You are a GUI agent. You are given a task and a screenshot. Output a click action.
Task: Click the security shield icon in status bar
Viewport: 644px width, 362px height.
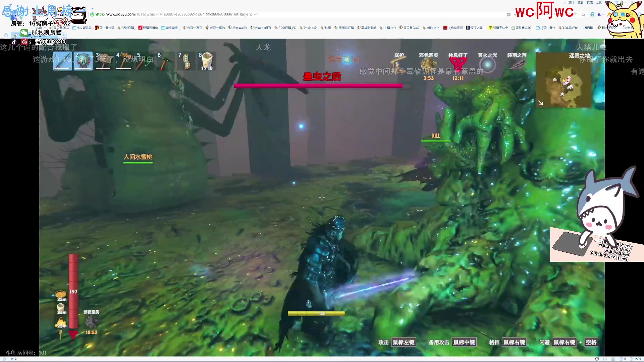(x=597, y=359)
